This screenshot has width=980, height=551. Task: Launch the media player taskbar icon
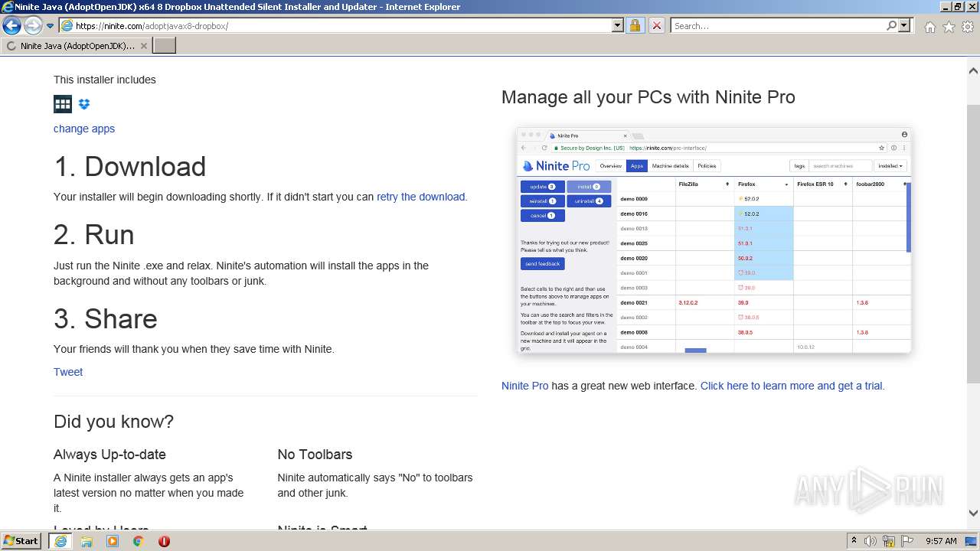click(x=113, y=541)
